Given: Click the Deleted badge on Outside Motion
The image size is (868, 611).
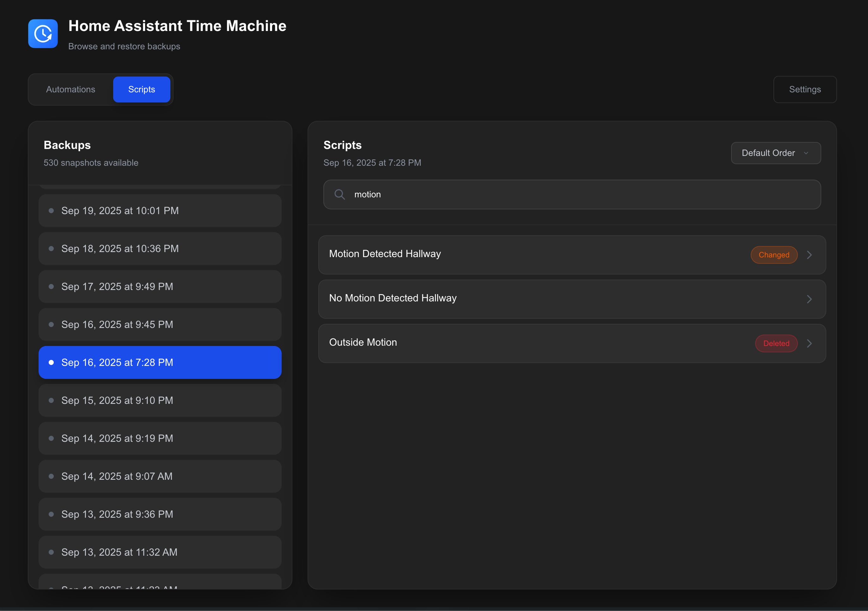Looking at the screenshot, I should (x=776, y=343).
